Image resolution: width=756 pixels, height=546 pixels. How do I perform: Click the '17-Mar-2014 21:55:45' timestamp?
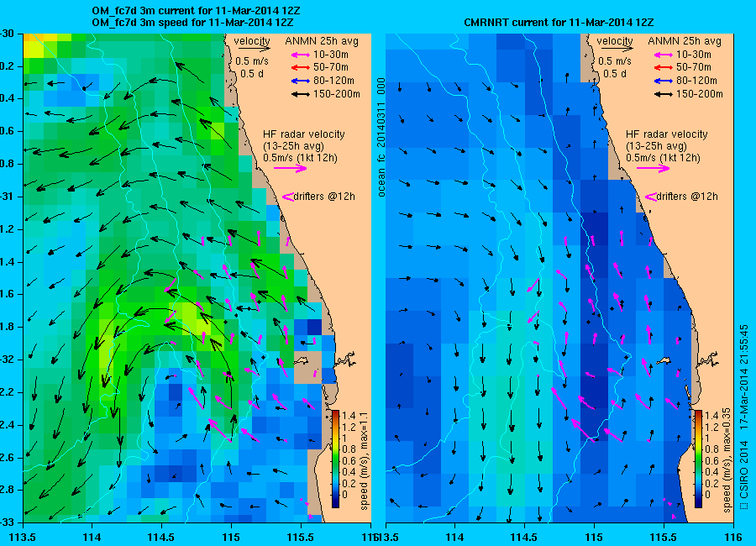click(x=744, y=377)
